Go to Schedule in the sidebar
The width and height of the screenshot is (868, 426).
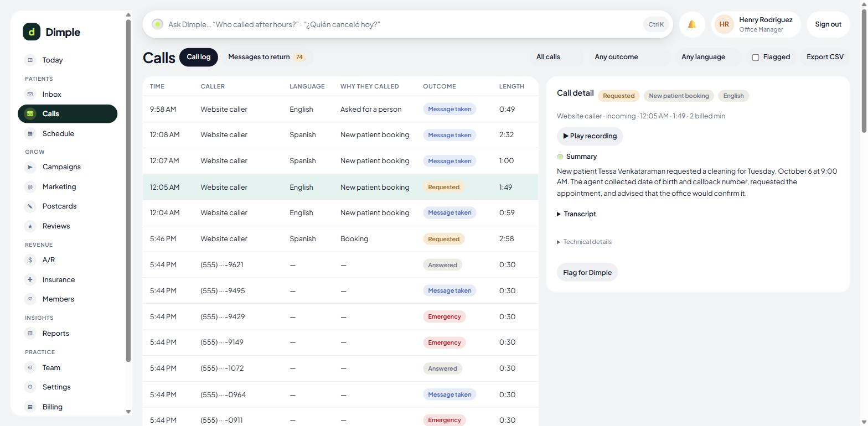(x=68, y=133)
